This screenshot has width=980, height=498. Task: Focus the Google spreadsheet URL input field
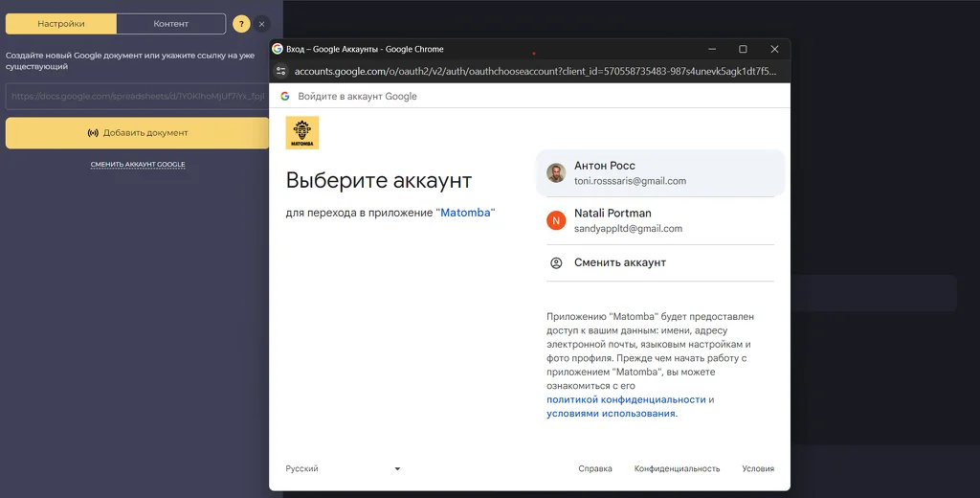[x=138, y=97]
